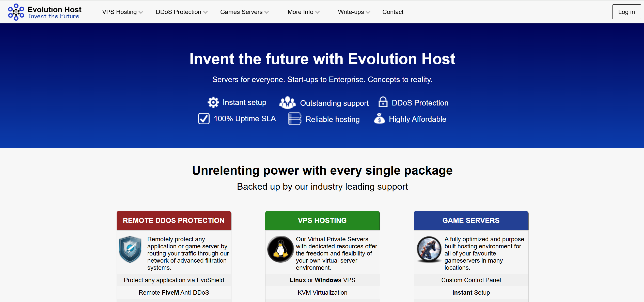
Task: Click '100% Uptime SLA' text
Action: (245, 119)
